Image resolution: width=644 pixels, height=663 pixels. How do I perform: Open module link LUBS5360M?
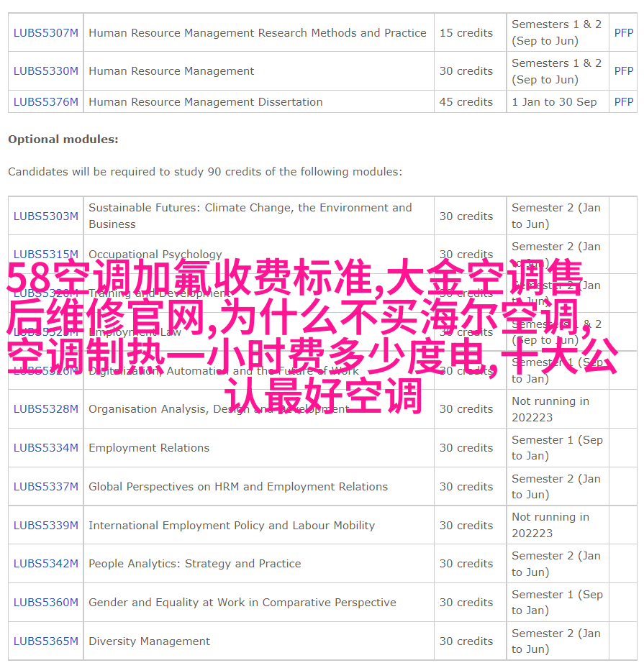(46, 602)
